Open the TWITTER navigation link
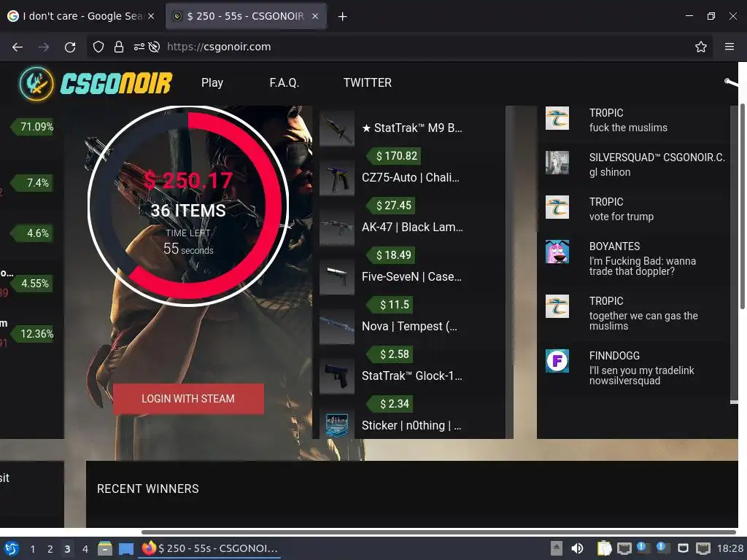Viewport: 747px width, 560px height. [x=368, y=83]
